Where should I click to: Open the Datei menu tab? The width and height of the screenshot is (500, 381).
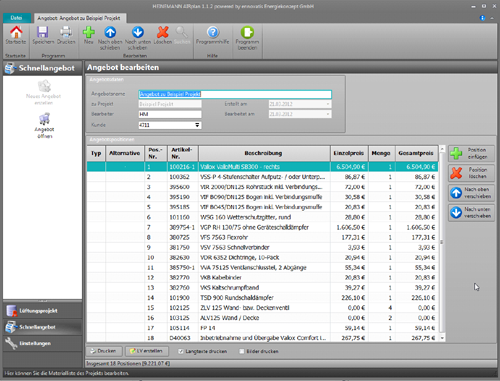(16, 18)
